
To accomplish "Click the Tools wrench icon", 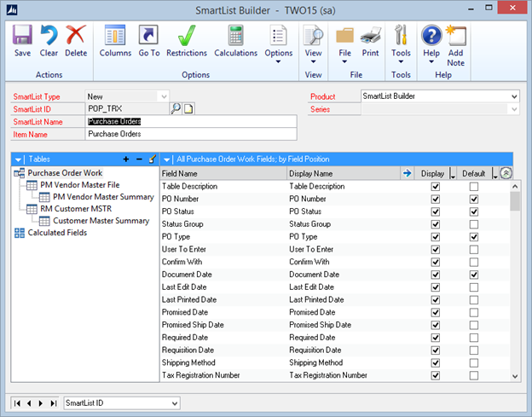I will 401,35.
